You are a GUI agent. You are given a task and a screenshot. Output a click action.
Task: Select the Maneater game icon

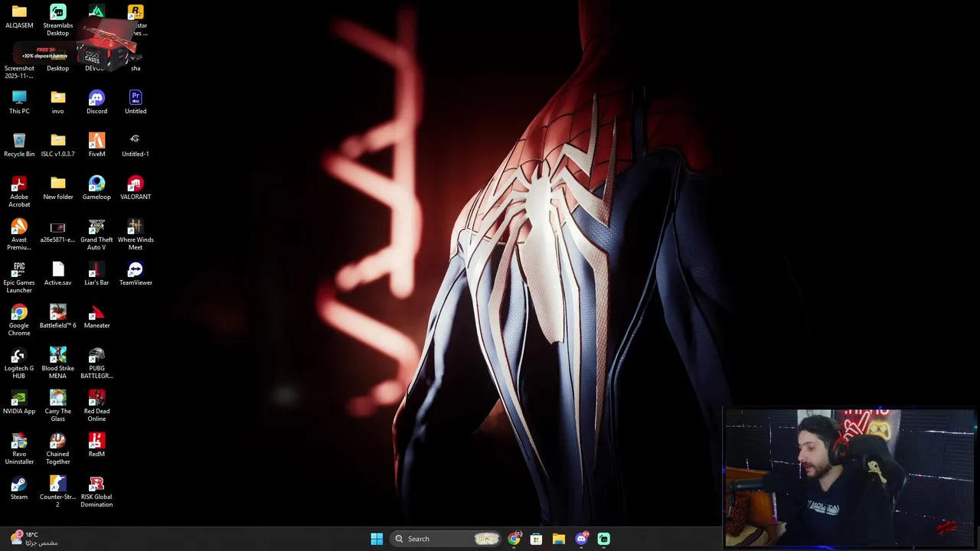click(96, 317)
